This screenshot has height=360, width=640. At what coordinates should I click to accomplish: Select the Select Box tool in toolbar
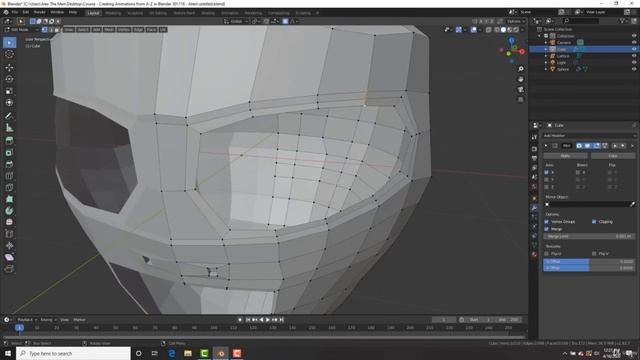9,42
